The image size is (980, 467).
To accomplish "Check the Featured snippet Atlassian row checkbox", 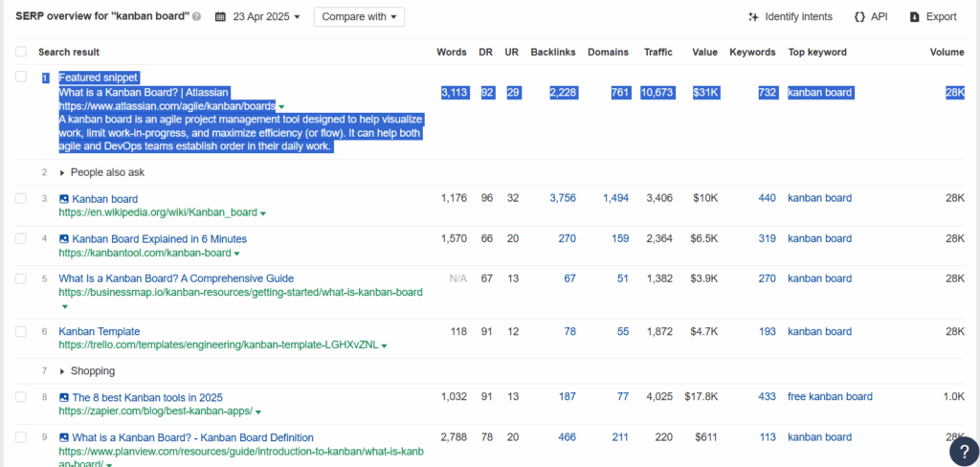I will (21, 77).
